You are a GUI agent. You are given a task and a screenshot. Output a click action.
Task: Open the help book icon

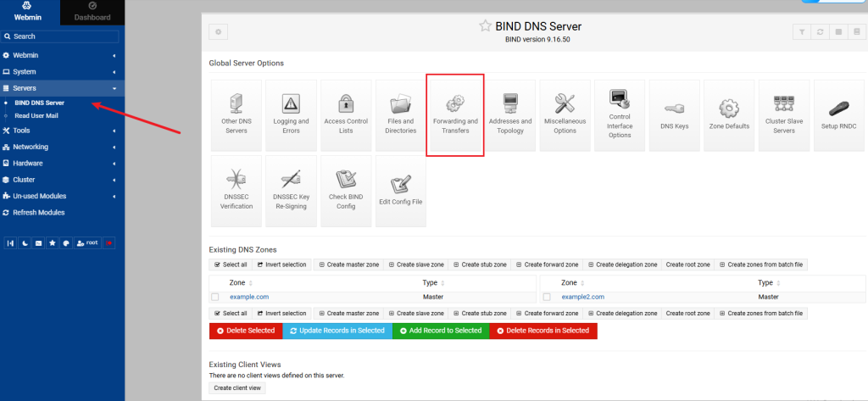click(x=856, y=32)
